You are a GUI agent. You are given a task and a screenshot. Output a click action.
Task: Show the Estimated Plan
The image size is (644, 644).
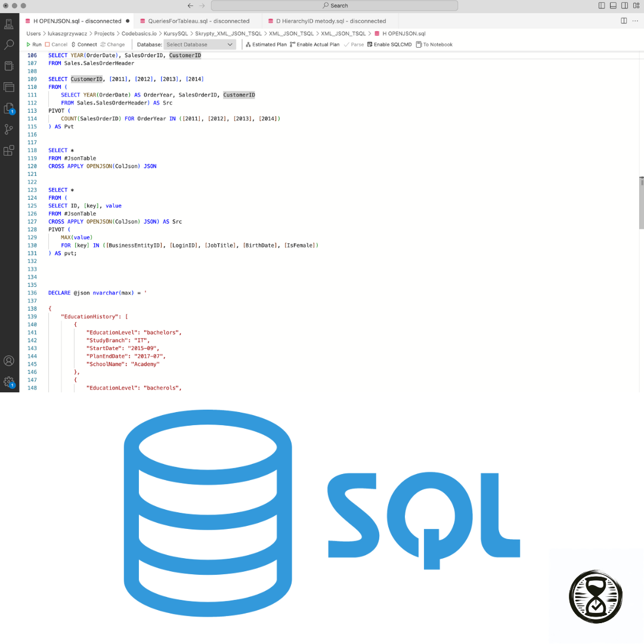tap(266, 44)
